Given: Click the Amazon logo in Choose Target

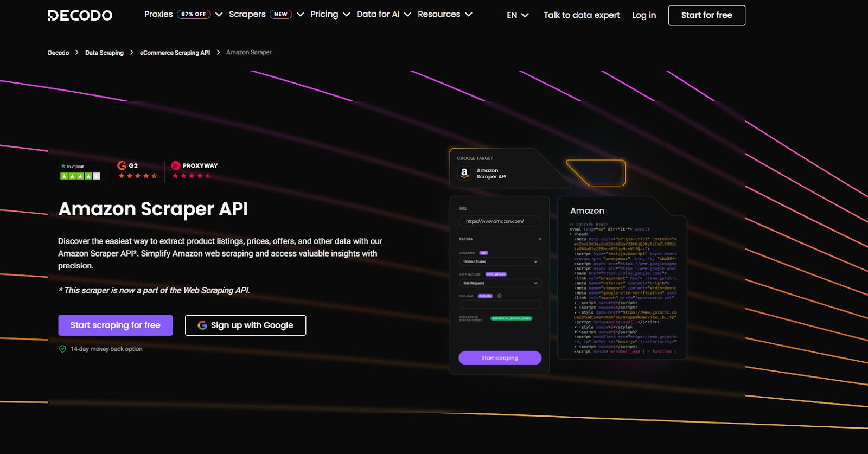Looking at the screenshot, I should [x=464, y=173].
